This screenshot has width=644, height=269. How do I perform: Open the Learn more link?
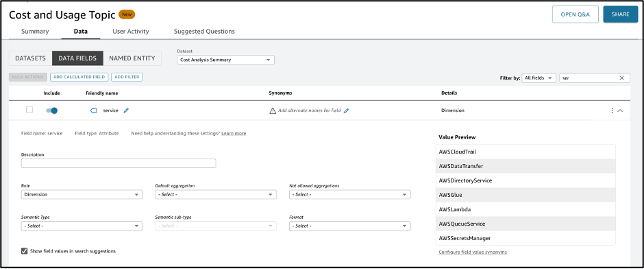click(x=234, y=133)
